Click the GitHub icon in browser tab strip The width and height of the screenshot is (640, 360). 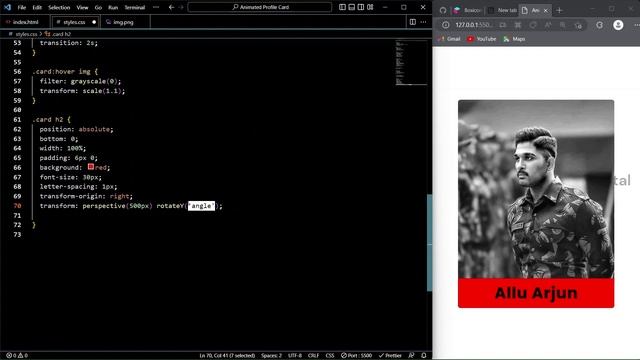[443, 10]
